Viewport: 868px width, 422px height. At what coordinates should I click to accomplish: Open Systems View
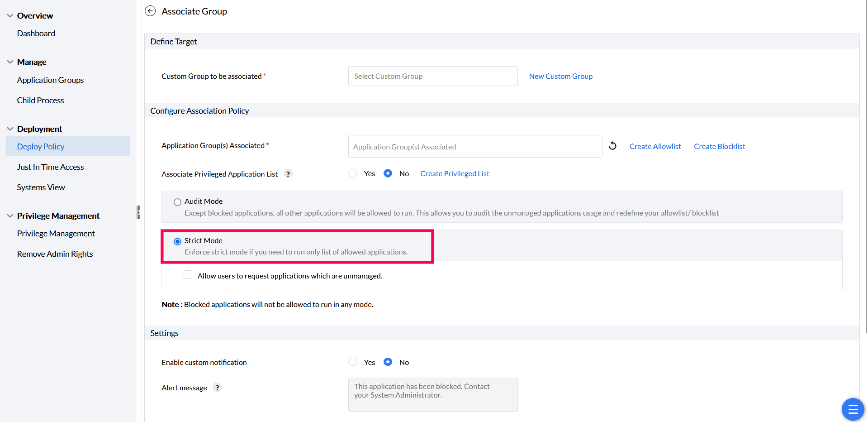pos(40,187)
